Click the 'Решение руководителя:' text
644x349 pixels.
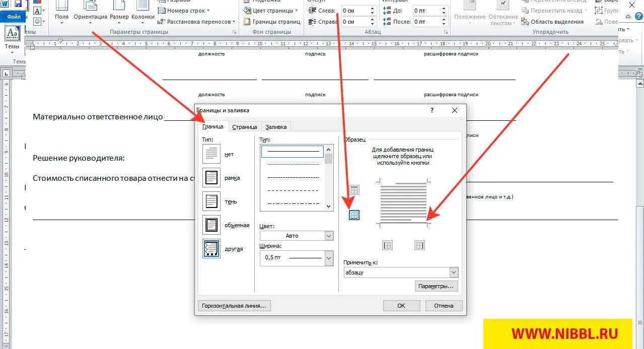[79, 158]
